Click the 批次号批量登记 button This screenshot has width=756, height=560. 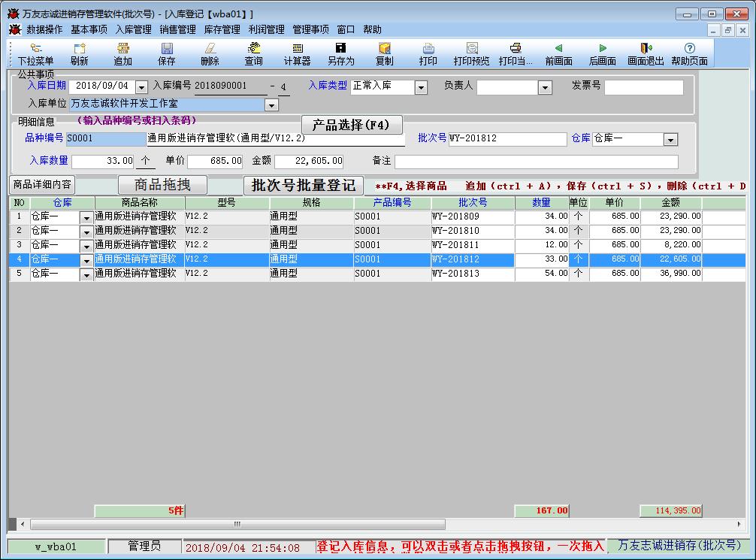coord(304,185)
